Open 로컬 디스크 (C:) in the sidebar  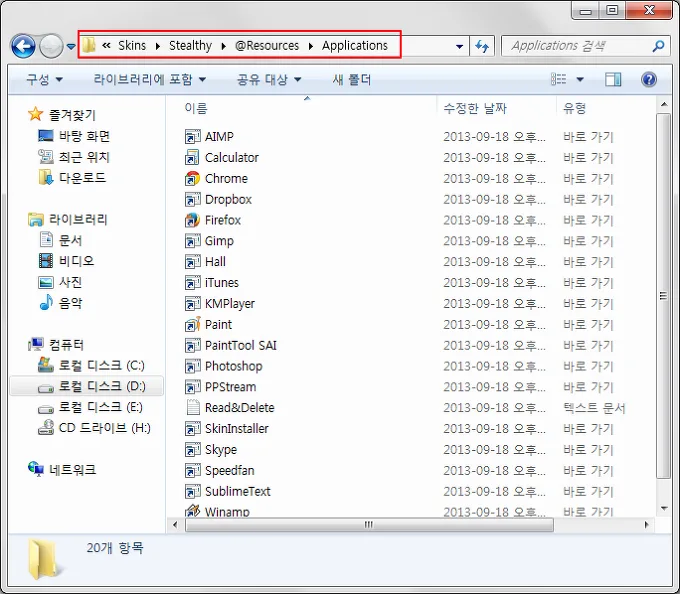(101, 366)
